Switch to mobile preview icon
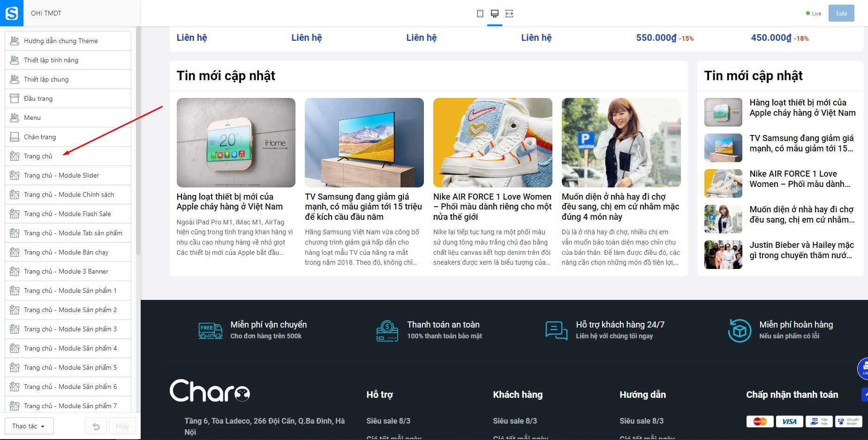Viewport: 868px width, 440px height. (x=480, y=14)
